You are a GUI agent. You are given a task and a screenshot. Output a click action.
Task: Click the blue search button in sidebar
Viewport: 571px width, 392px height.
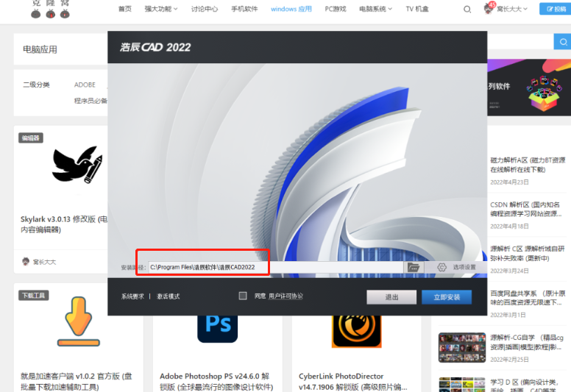tap(563, 41)
